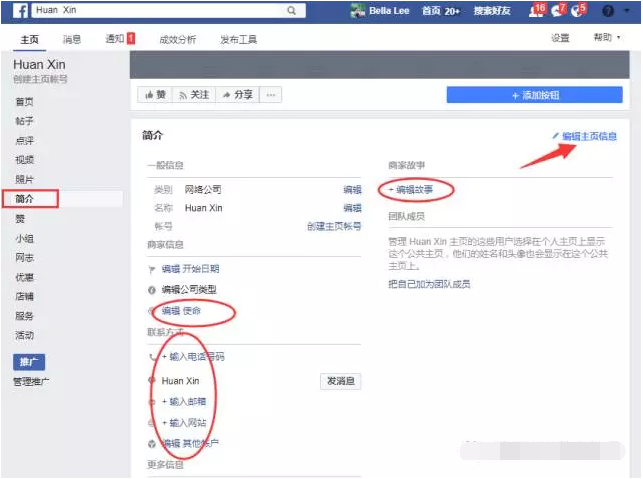Screen dimensions: 643x479
Task: Open the 发布工具 tab
Action: click(x=238, y=39)
